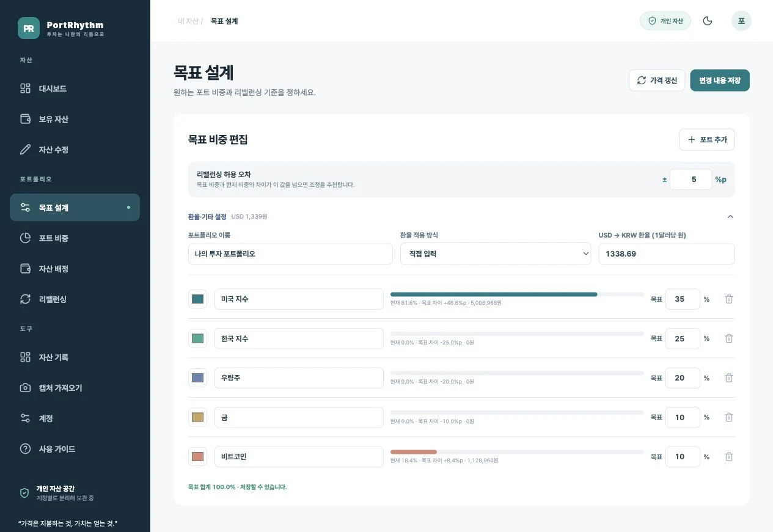Click the 포트폴리오 이름 input field
773x532 pixels.
pos(290,254)
